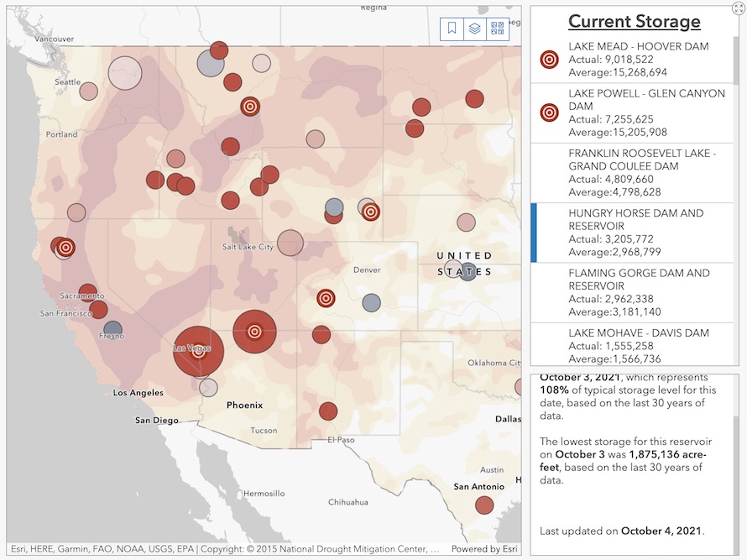The height and width of the screenshot is (560, 747).
Task: Click the Lake Powell bullseye symbol in the list
Action: pos(549,113)
